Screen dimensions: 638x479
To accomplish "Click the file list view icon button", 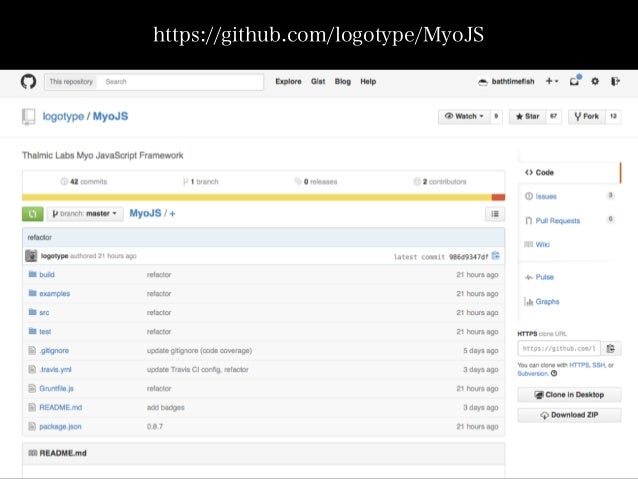I will click(x=495, y=214).
